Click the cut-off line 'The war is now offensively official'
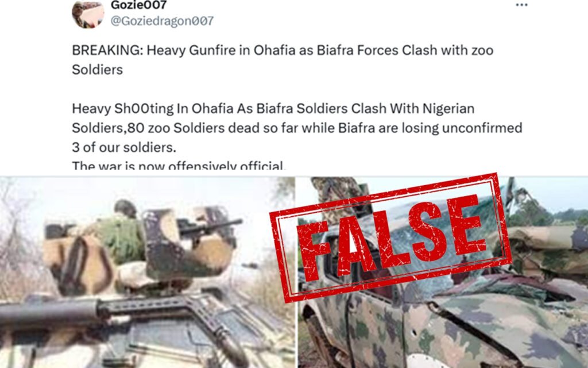Image resolution: width=588 pixels, height=368 pixels. click(x=179, y=166)
